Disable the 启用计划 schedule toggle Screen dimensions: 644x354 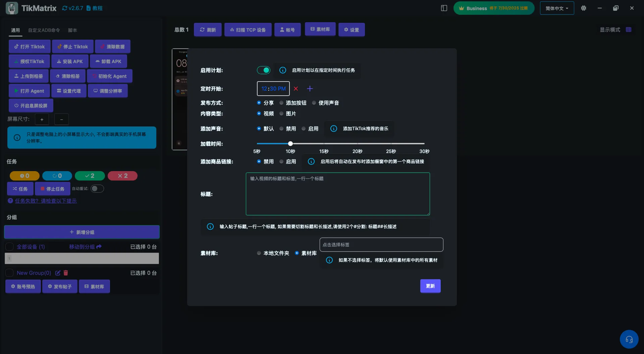(264, 70)
